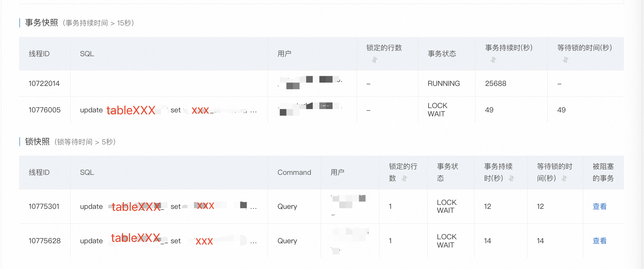This screenshot has height=269, width=644.
Task: Click the RUNNING status cell
Action: click(x=444, y=84)
